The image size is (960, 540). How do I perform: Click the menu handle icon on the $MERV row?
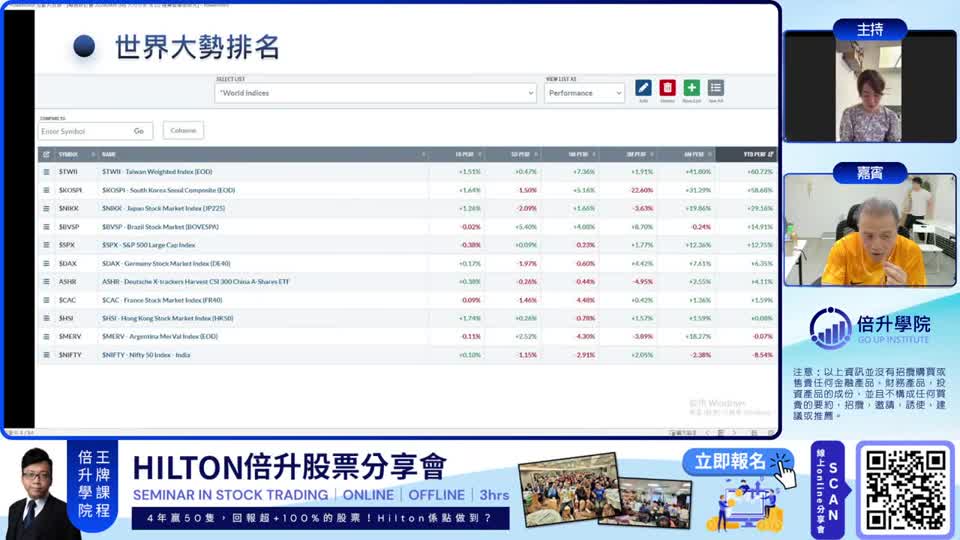(x=46, y=337)
